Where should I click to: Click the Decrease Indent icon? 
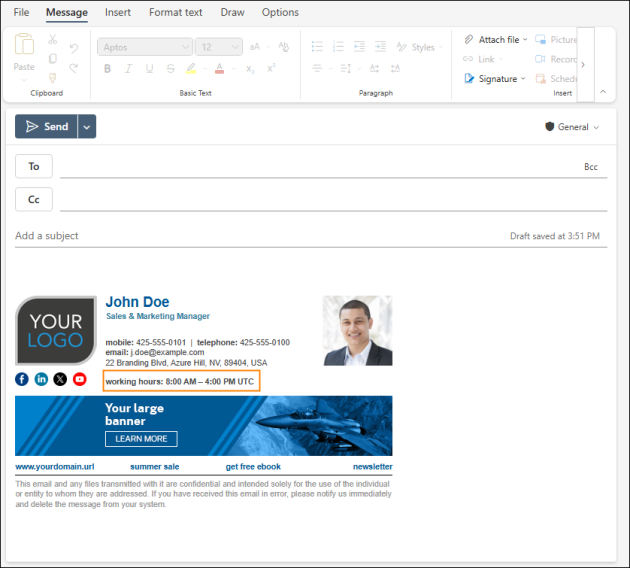359,47
